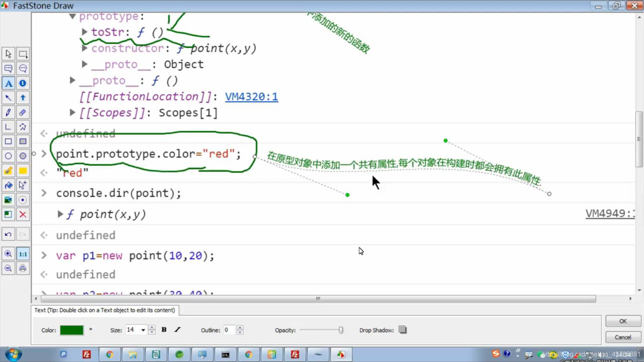This screenshot has width=644, height=362.
Task: Click the vertical scrollbar down arrow
Action: [x=640, y=290]
